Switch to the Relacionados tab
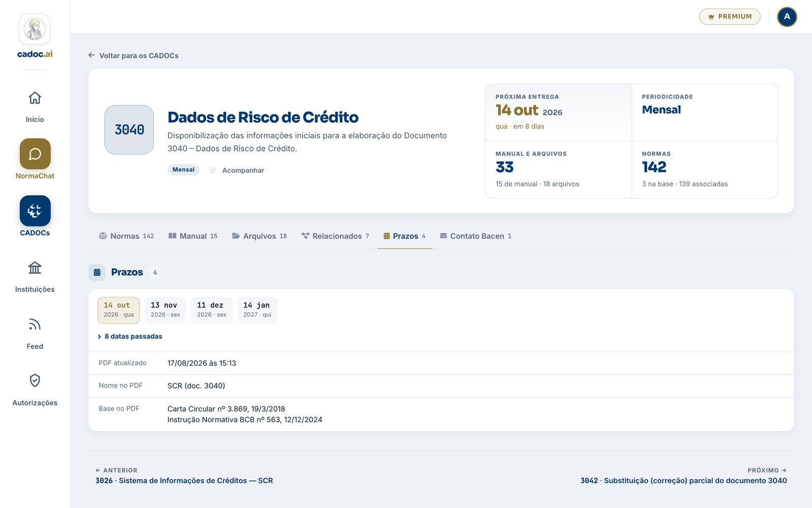Image resolution: width=812 pixels, height=508 pixels. [x=335, y=236]
